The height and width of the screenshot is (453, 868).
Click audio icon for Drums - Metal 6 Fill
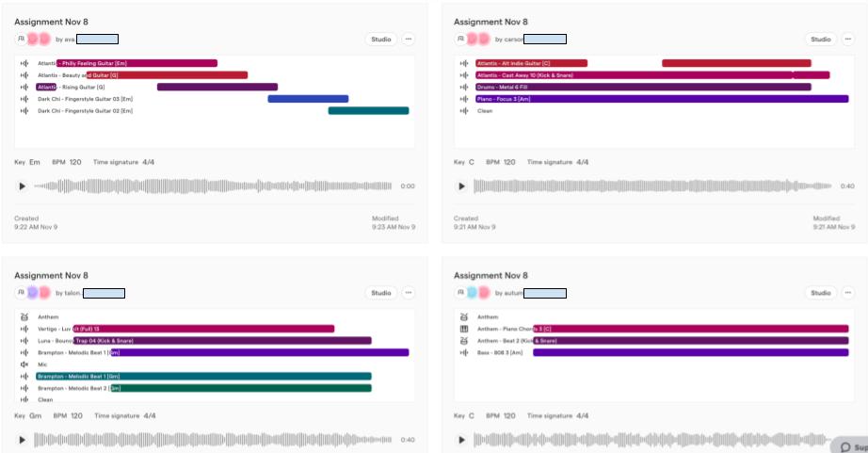click(464, 87)
